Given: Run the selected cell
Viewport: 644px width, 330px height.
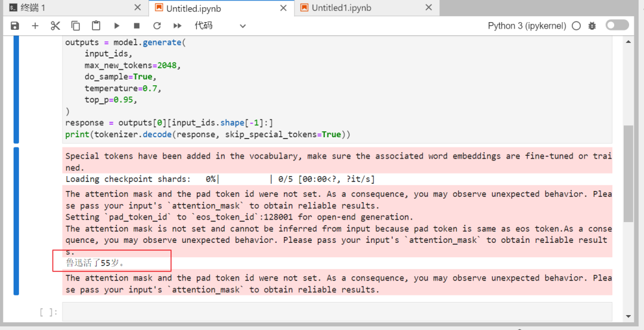Looking at the screenshot, I should (x=117, y=26).
